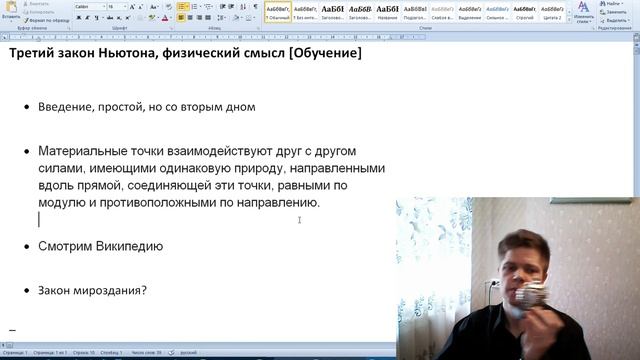Apply the Строгий style
Screen dimensions: 640x360
[x=524, y=12]
